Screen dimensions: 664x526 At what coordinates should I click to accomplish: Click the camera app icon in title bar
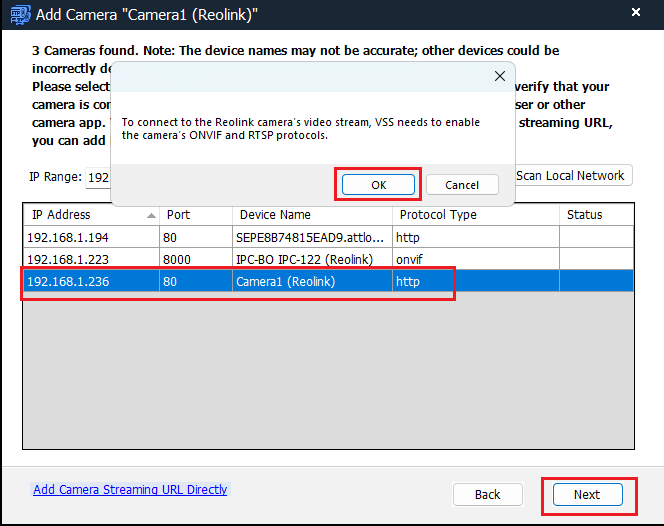(18, 14)
